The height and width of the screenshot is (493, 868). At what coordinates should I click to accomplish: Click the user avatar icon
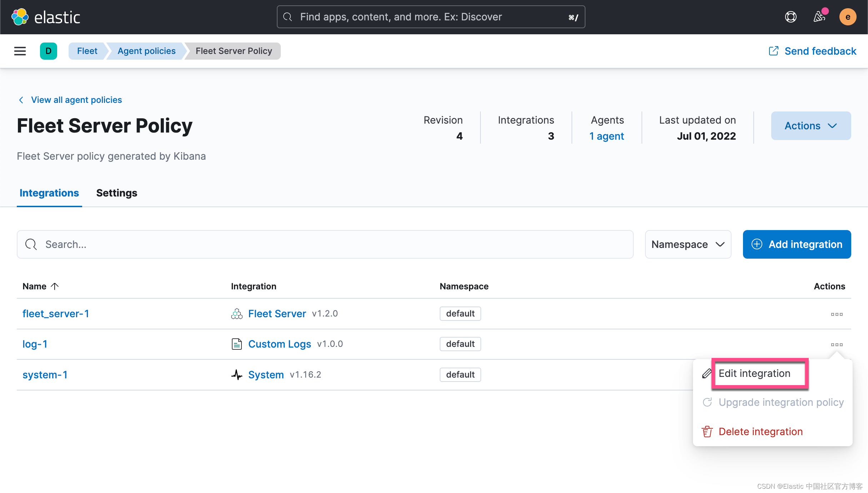848,16
